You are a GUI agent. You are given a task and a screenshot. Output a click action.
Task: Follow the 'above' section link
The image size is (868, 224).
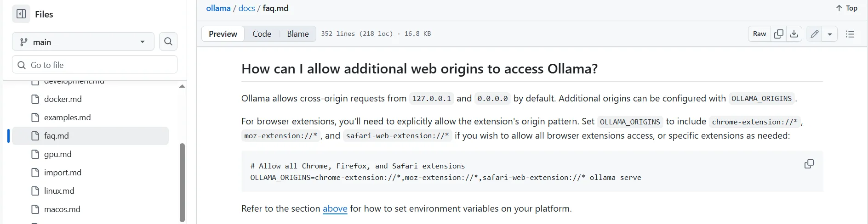[x=335, y=209]
